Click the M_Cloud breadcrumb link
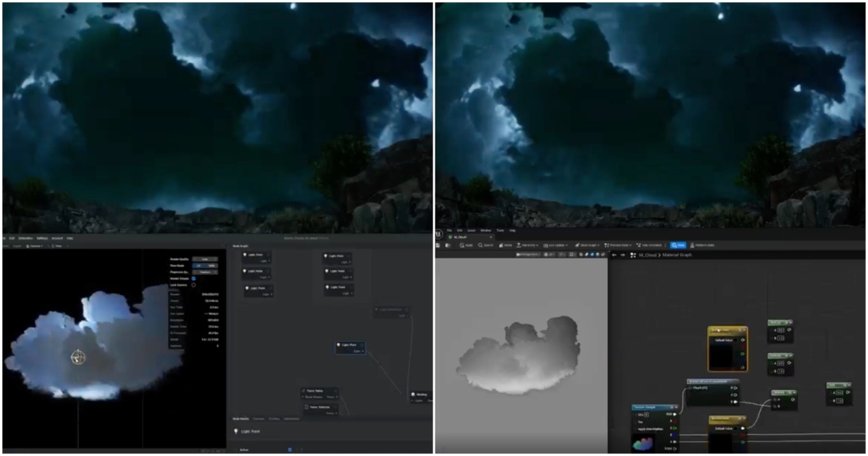The image size is (868, 456). click(647, 255)
